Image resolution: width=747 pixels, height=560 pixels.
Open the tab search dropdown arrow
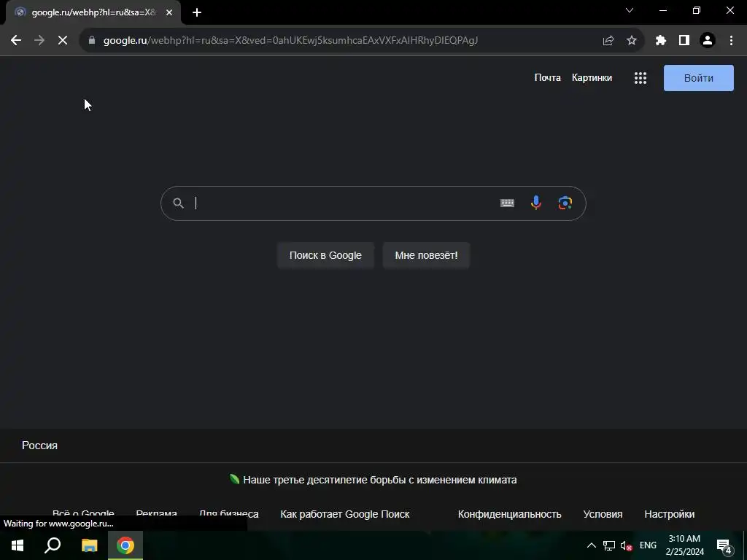coord(630,10)
